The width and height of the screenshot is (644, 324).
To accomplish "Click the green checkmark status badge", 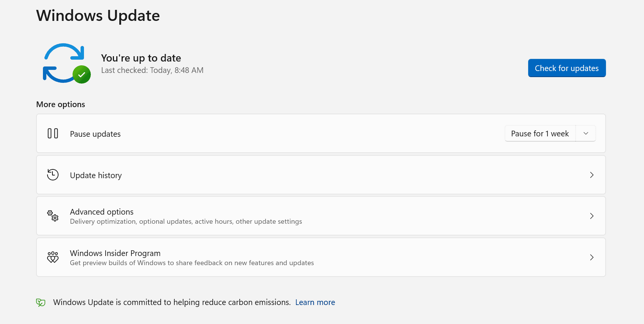I will click(x=82, y=74).
